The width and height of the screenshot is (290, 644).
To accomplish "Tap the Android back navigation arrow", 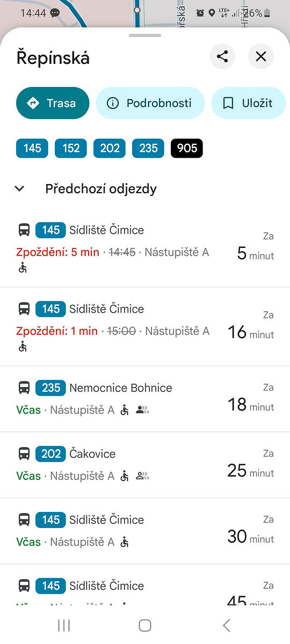I will click(226, 625).
